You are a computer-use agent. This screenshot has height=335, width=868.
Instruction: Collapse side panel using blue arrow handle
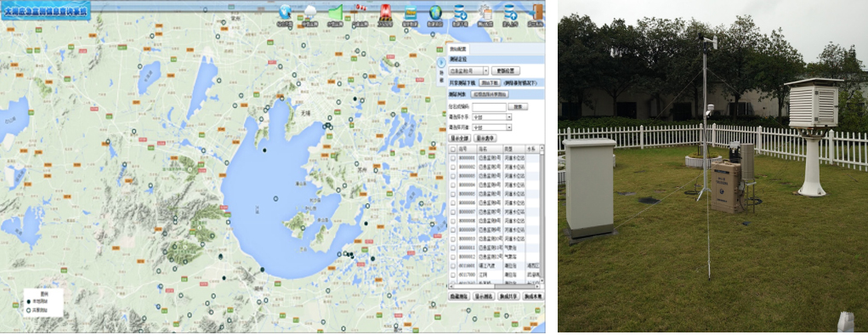441,62
